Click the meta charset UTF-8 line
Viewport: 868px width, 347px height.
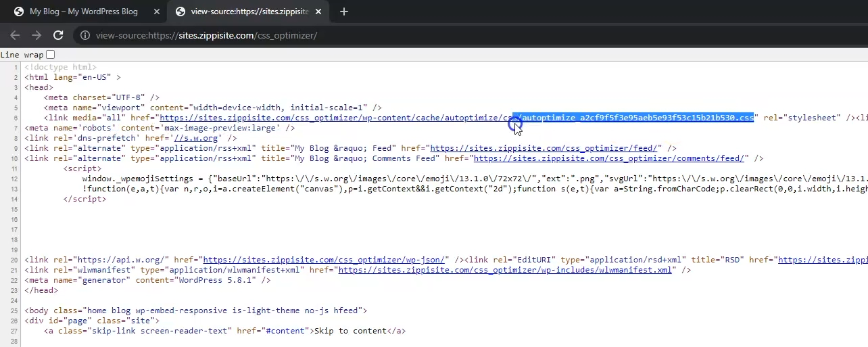point(102,97)
